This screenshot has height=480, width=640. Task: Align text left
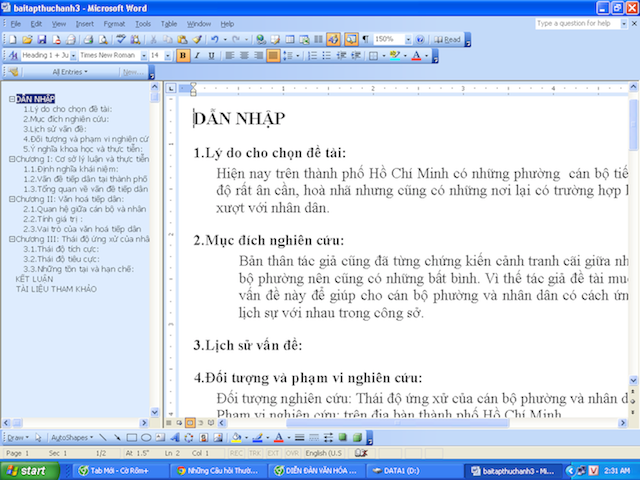230,56
